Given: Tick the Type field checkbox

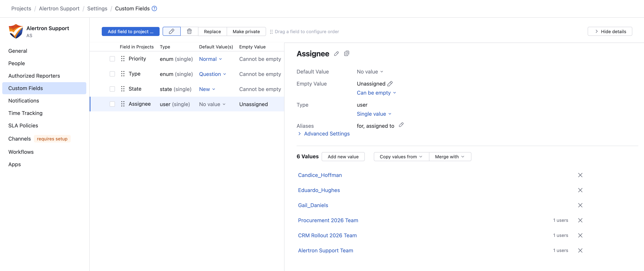Looking at the screenshot, I should 112,74.
